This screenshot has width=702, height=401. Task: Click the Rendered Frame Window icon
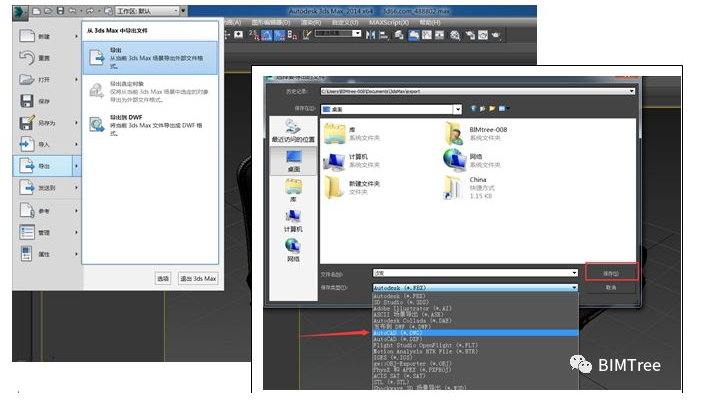483,34
